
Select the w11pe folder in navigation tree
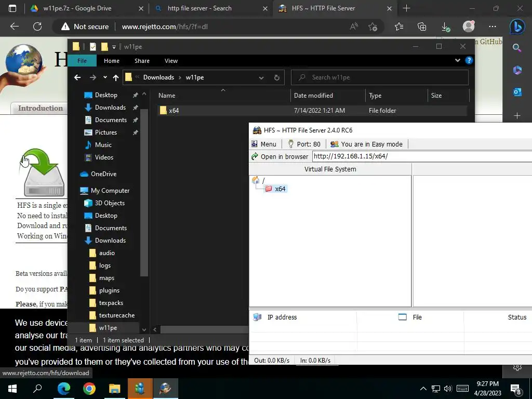108,328
